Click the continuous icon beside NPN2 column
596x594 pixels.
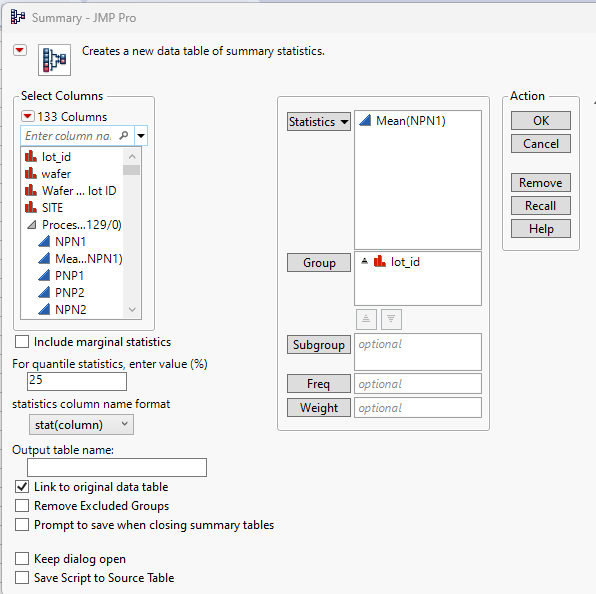pos(44,309)
